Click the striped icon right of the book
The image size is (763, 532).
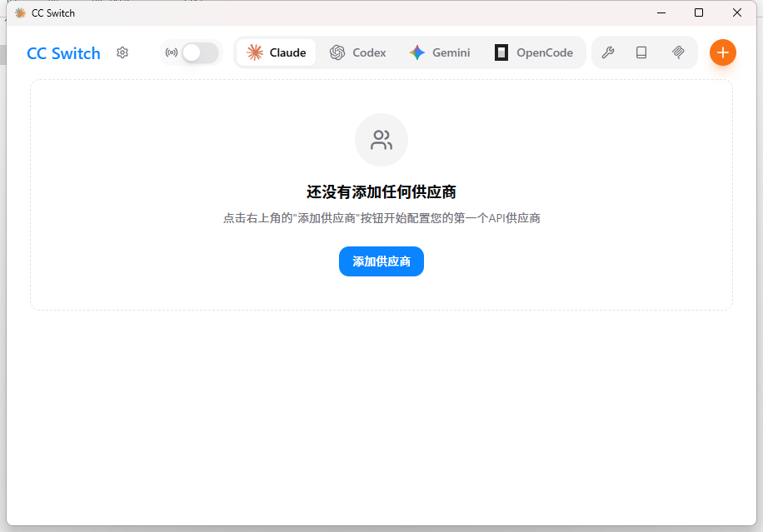678,52
